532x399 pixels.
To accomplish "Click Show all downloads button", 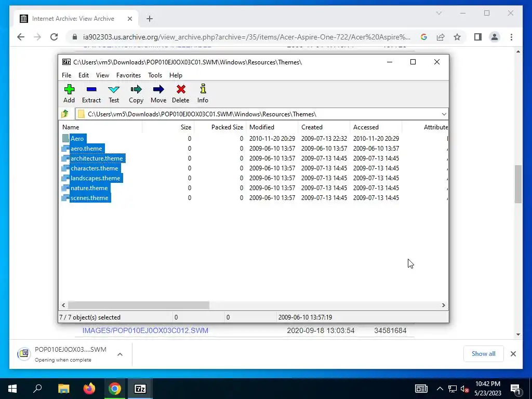I will pos(484,353).
